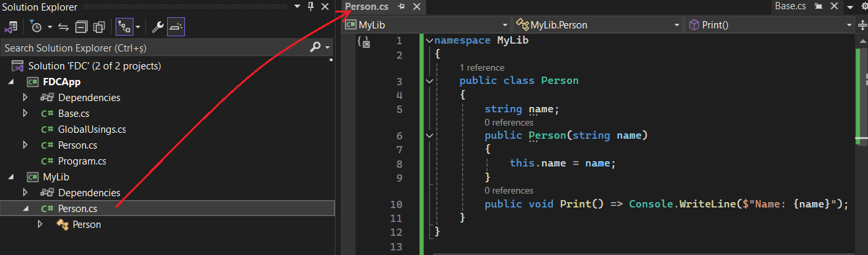
Task: Open Properties wrench icon
Action: coord(158,27)
